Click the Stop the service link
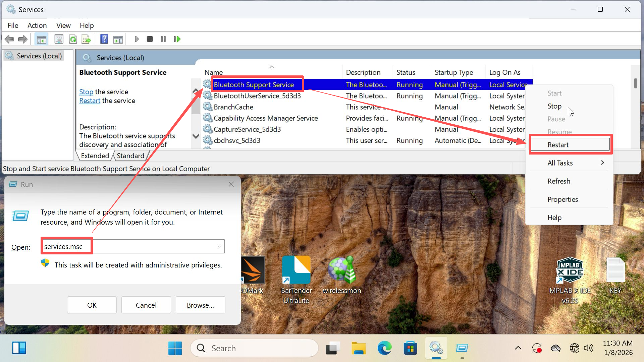Screen dimensions: 644x362 (86, 92)
